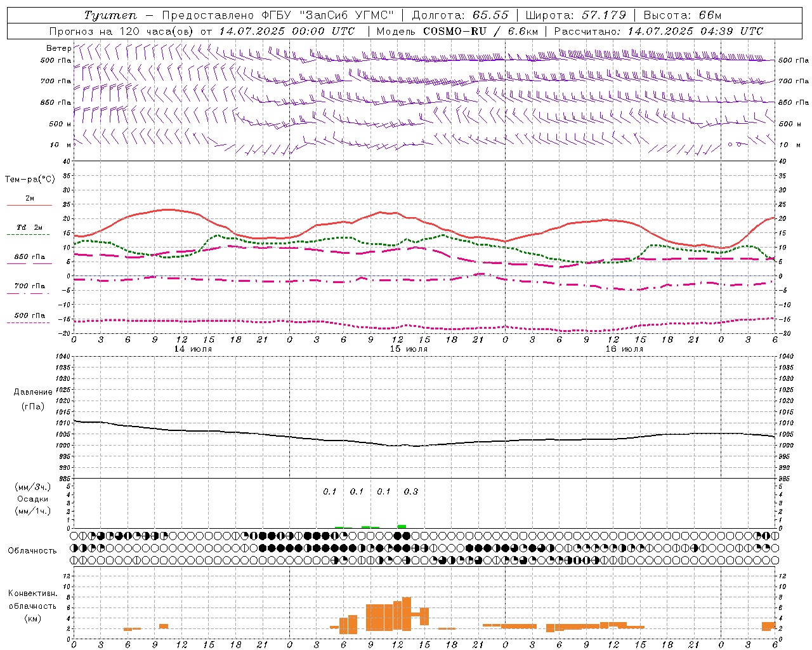Click the Рассчитано: 14.07.2025 04:39 UTC timestamp
812x650 pixels.
coord(658,31)
